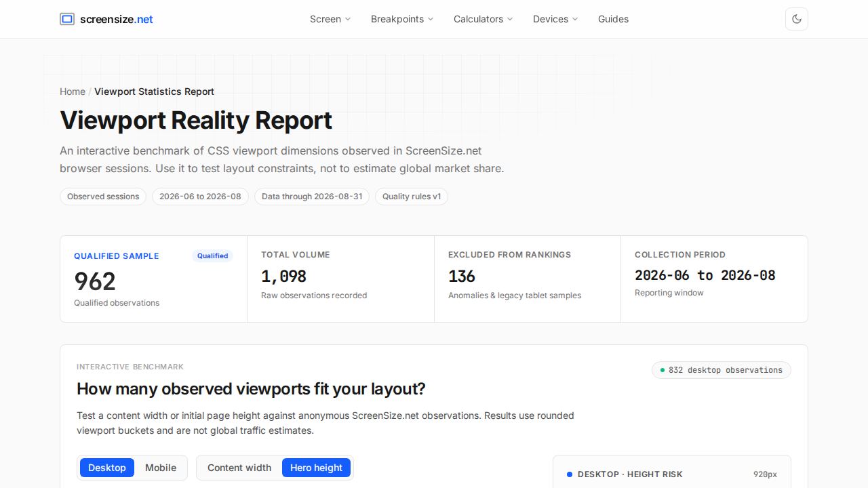Screen dimensions: 868x488
Task: Click the 2026-06 to 2026-08 tag
Action: [200, 197]
